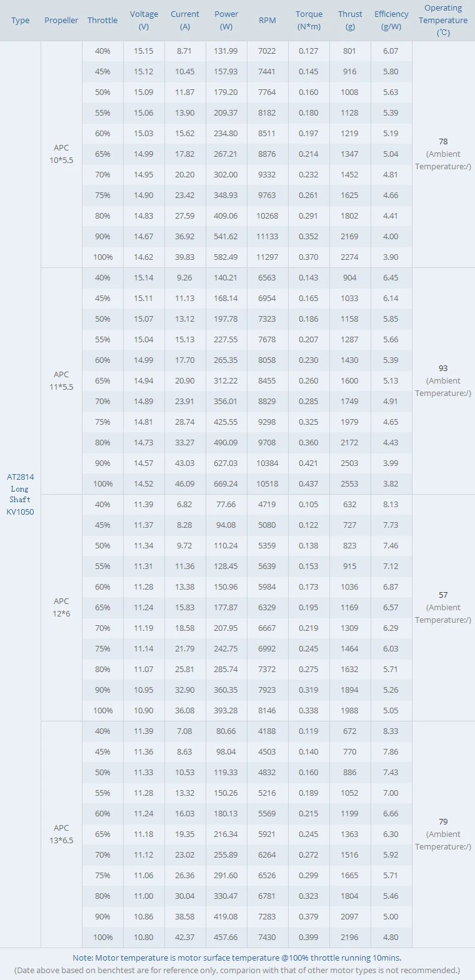475x980 pixels.
Task: Click the 582.49 power value
Action: [x=226, y=257]
